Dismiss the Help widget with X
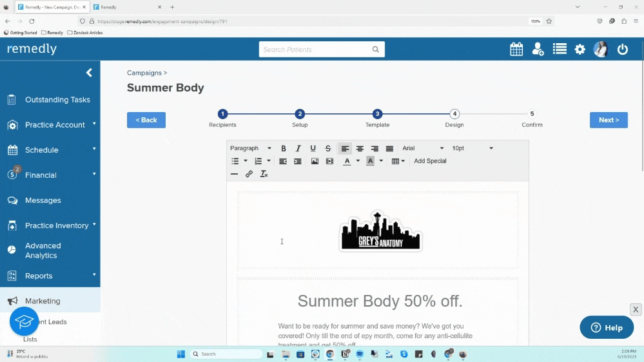The width and height of the screenshot is (644, 362). pyautogui.click(x=636, y=309)
